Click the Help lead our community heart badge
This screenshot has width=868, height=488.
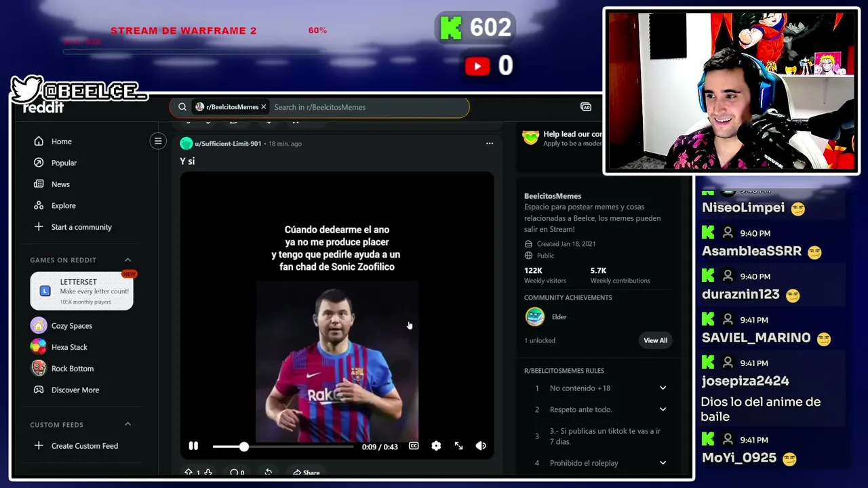pyautogui.click(x=530, y=138)
